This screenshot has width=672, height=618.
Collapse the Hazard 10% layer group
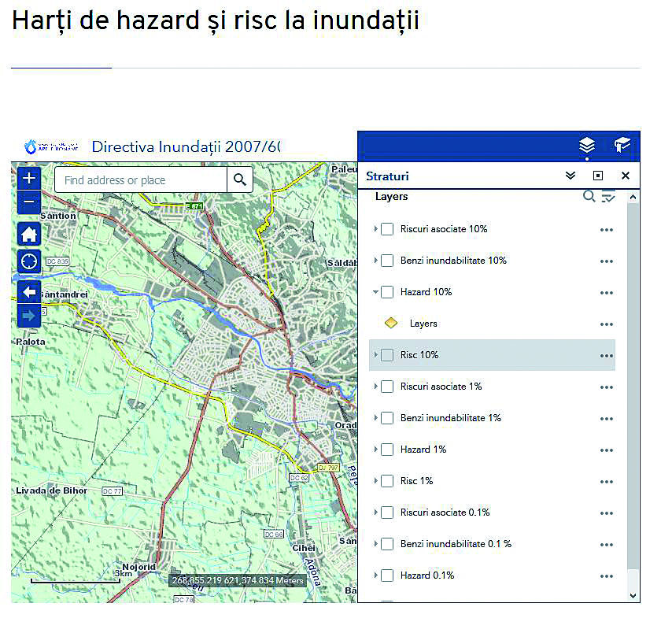pyautogui.click(x=375, y=292)
